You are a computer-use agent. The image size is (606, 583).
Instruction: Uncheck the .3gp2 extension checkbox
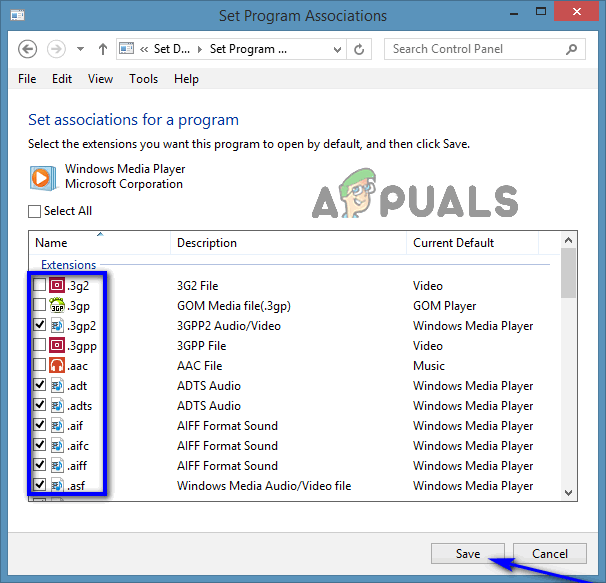click(39, 325)
